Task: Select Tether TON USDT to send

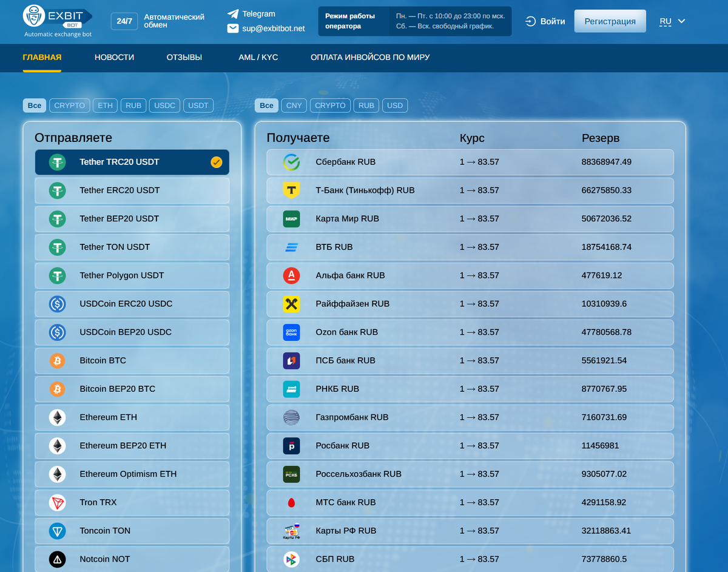Action: pyautogui.click(x=132, y=247)
